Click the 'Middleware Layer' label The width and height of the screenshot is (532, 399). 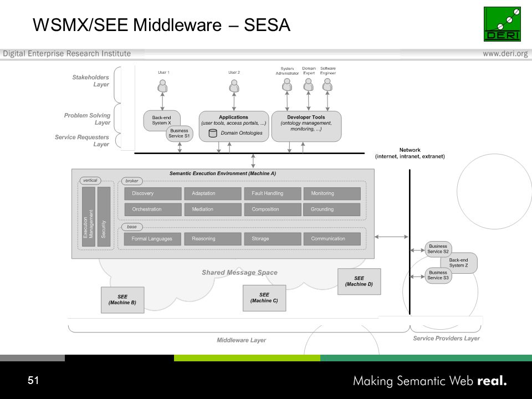point(241,340)
